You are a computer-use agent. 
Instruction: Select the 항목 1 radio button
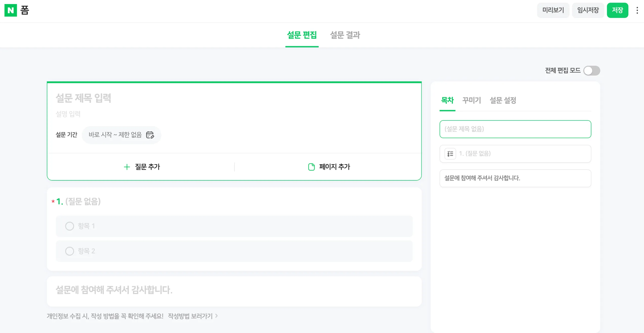[69, 226]
